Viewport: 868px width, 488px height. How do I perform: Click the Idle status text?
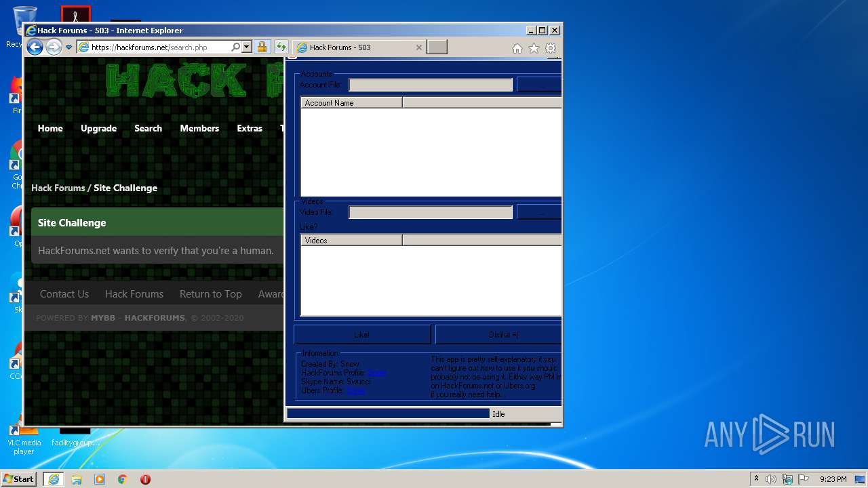498,413
